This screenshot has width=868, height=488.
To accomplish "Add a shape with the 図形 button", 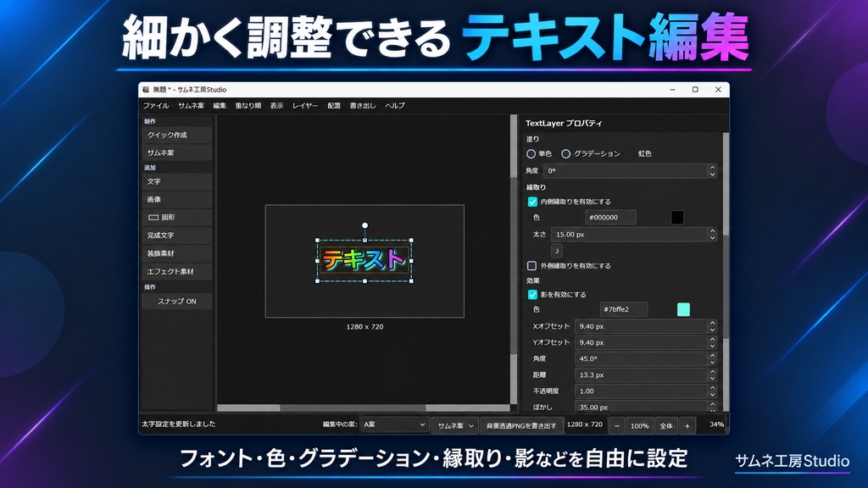I will click(x=176, y=218).
